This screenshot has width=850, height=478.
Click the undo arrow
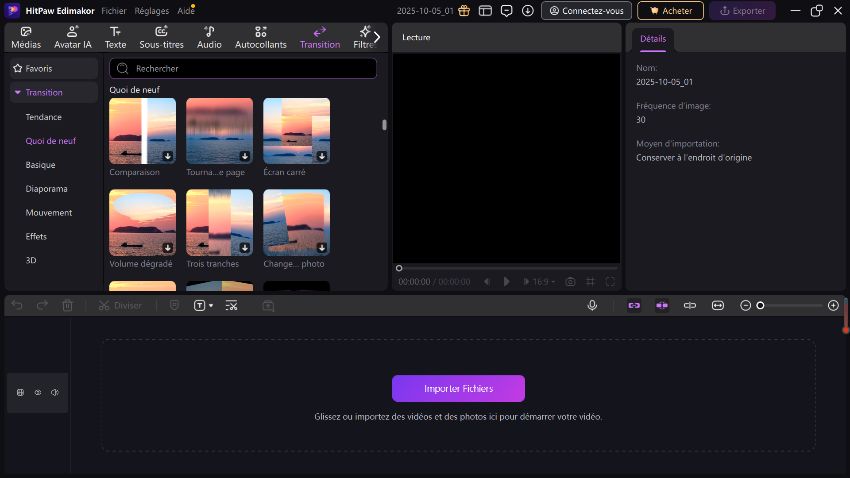17,306
